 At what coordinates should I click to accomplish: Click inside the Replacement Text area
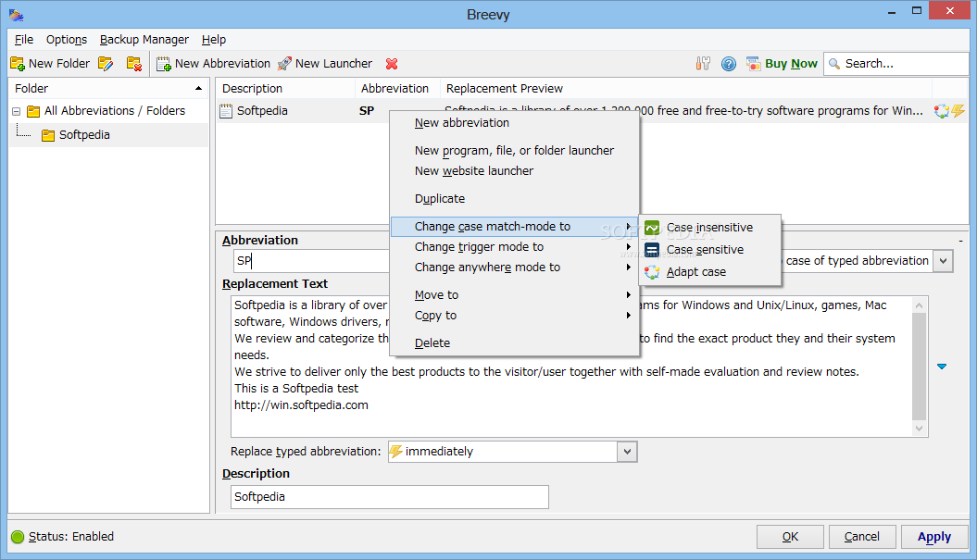[571, 367]
